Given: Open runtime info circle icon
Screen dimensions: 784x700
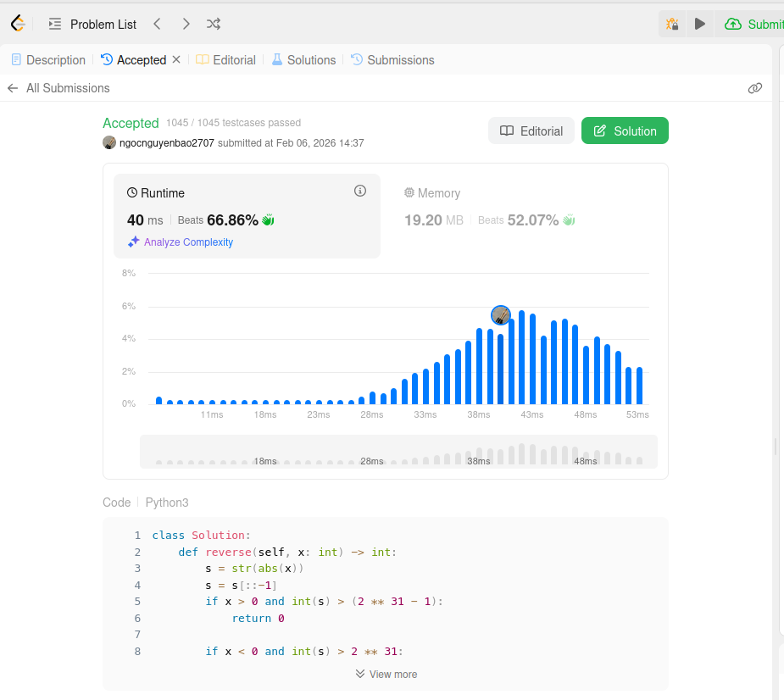Looking at the screenshot, I should point(359,192).
